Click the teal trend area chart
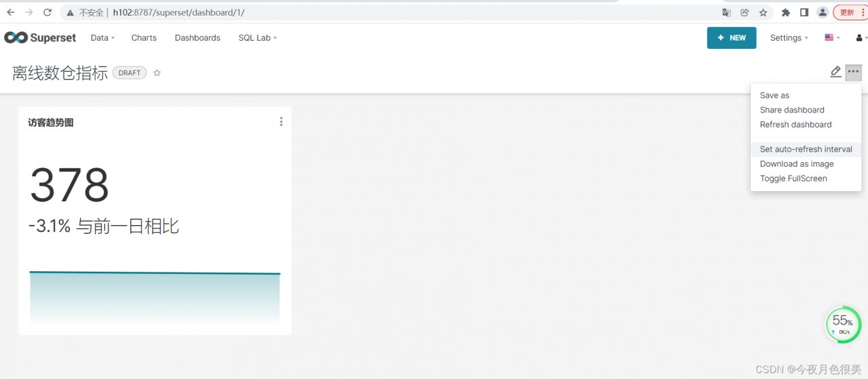Screen dimensions: 868x379 pyautogui.click(x=155, y=298)
